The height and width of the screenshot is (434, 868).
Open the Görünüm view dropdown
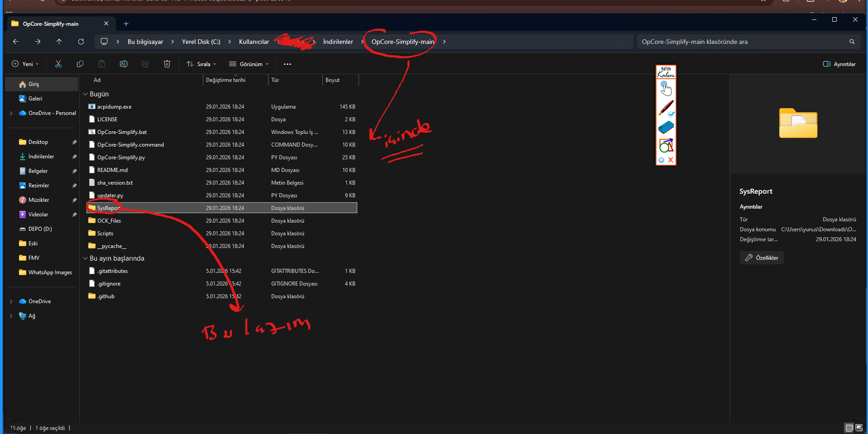[x=249, y=64]
